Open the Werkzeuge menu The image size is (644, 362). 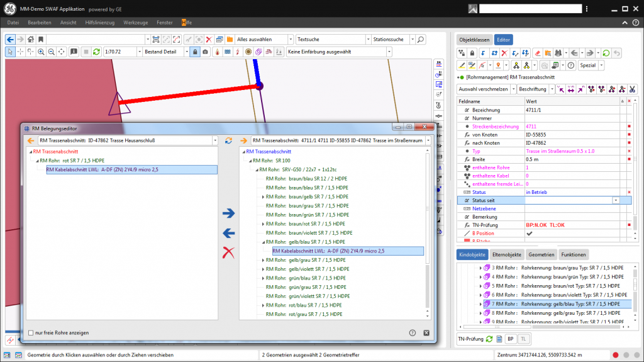(135, 22)
